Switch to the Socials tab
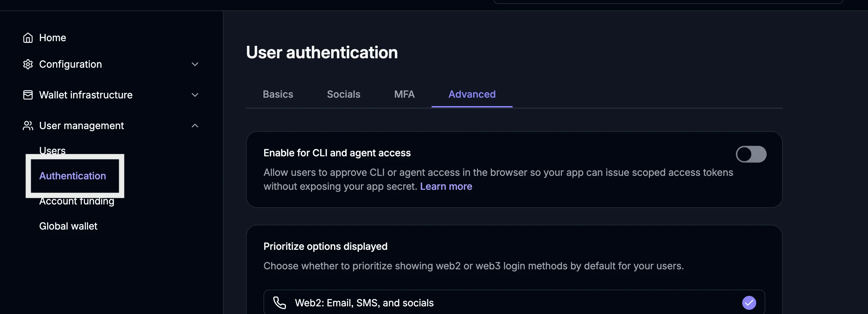This screenshot has height=314, width=868. [343, 94]
